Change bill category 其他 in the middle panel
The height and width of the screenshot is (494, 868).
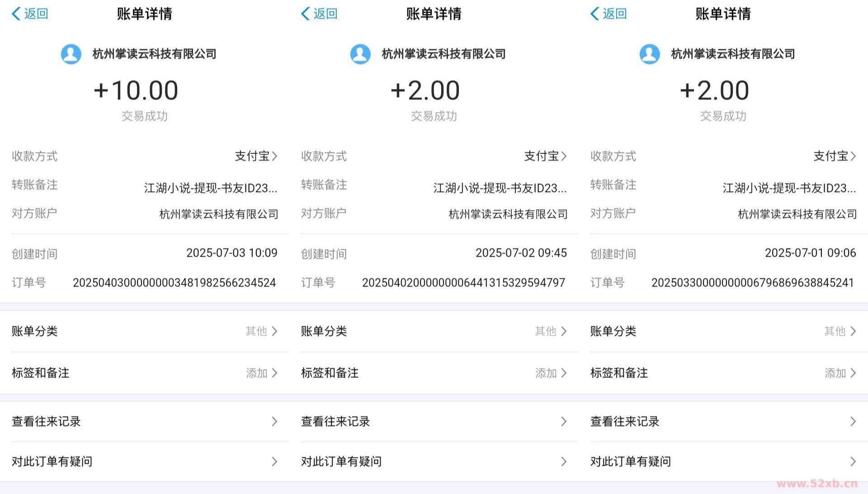click(551, 331)
